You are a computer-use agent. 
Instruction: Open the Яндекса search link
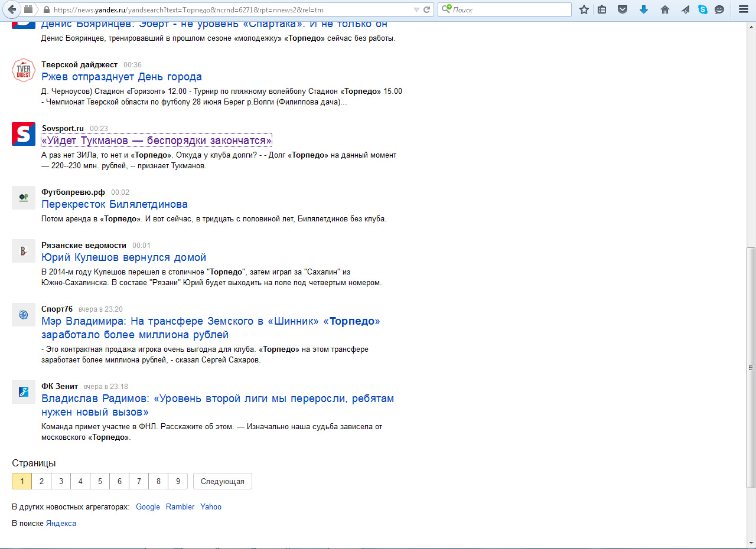61,523
